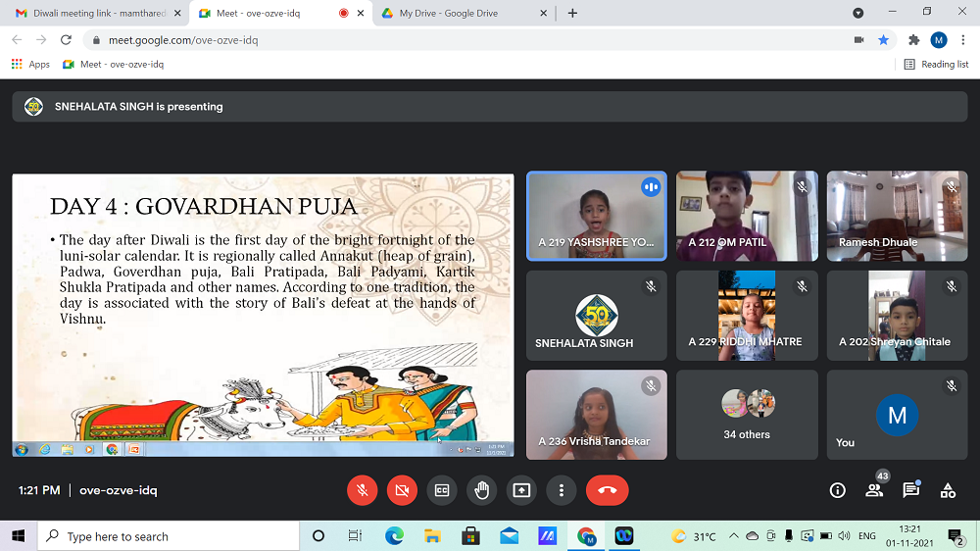Screen dimensions: 980x551
Task: Open the meeting details info icon
Action: (837, 490)
